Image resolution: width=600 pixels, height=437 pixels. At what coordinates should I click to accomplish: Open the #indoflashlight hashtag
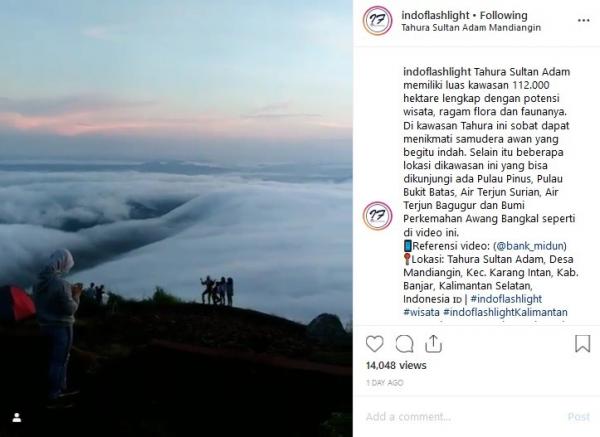[x=506, y=299]
